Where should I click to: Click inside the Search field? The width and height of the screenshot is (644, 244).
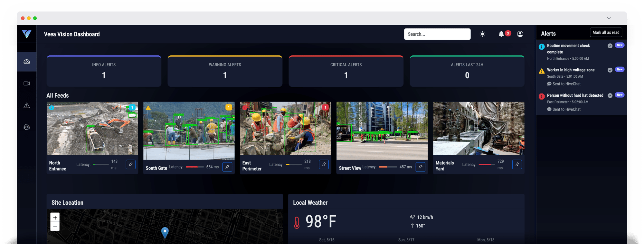437,34
